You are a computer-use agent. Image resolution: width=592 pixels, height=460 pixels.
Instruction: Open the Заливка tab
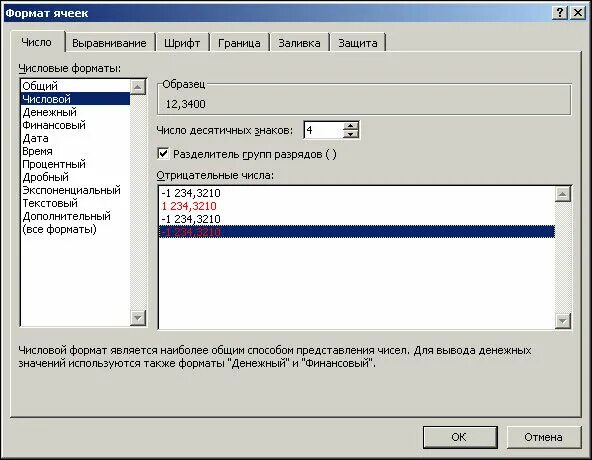click(299, 43)
